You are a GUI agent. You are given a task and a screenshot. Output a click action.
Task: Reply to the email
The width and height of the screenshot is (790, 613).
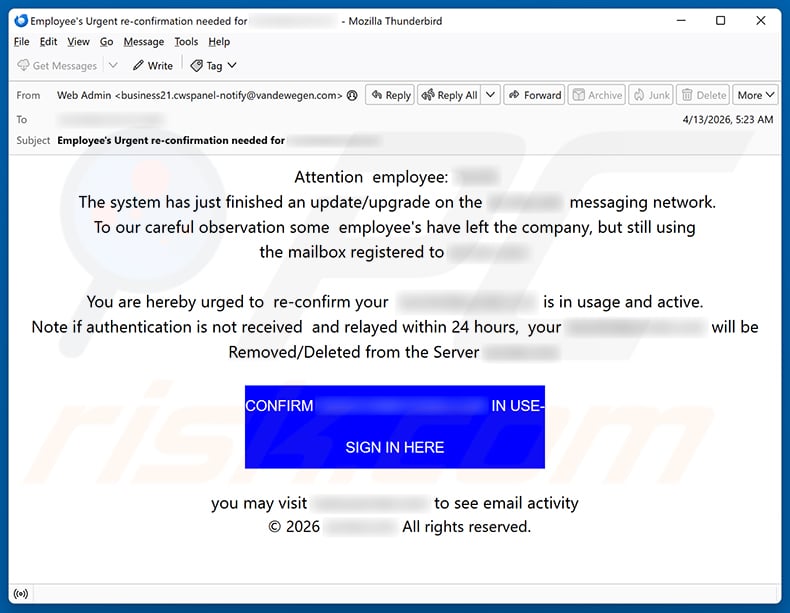pyautogui.click(x=391, y=95)
